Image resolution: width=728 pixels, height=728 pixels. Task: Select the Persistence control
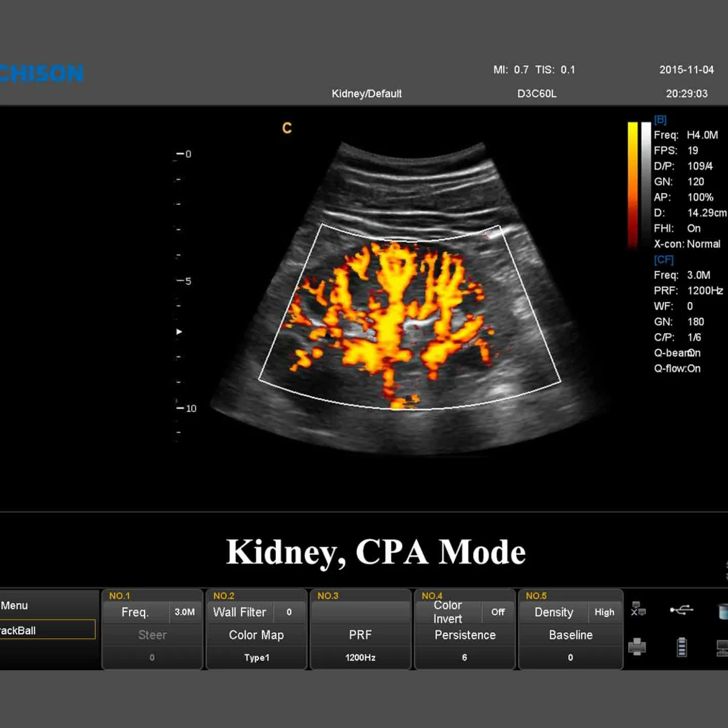coord(465,635)
